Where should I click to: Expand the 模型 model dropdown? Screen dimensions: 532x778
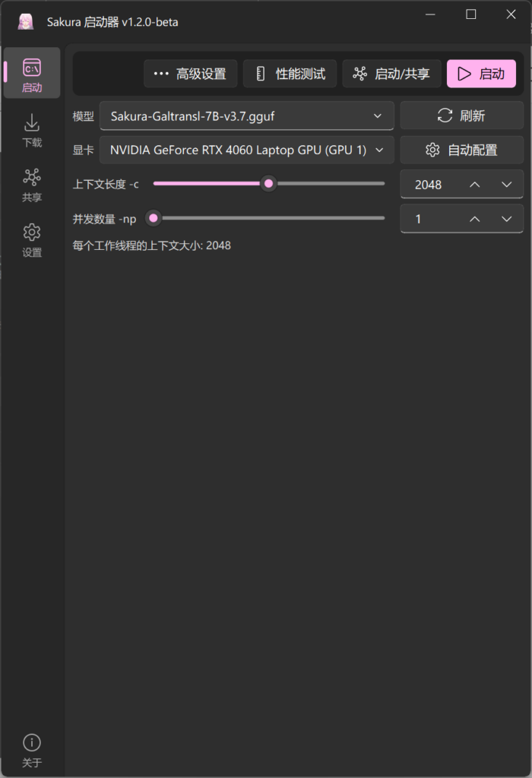(247, 116)
